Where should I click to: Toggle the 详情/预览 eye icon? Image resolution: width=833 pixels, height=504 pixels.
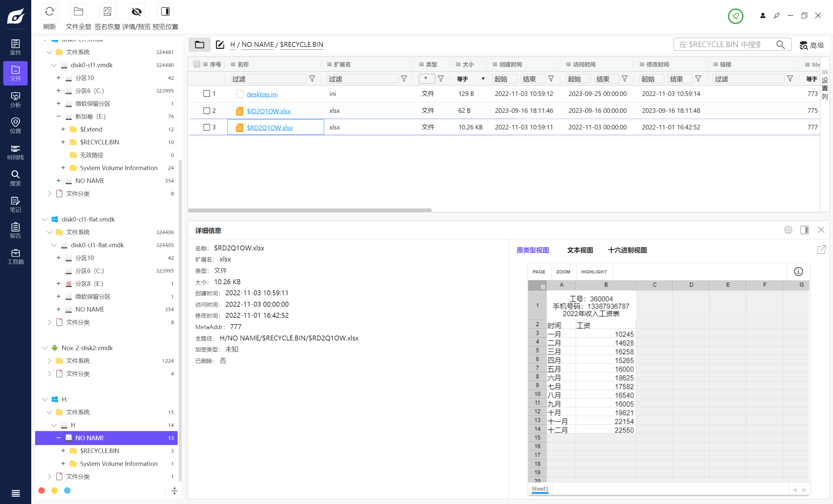[x=137, y=12]
